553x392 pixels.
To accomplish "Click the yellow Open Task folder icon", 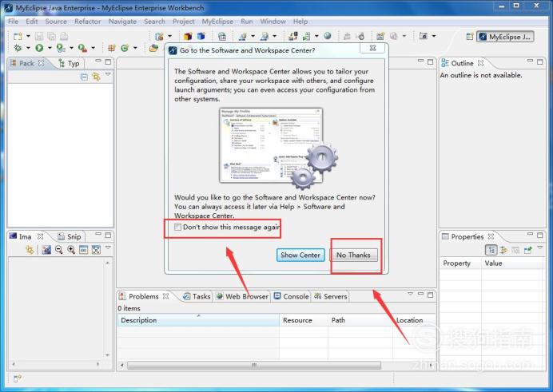I will pyautogui.click(x=153, y=48).
